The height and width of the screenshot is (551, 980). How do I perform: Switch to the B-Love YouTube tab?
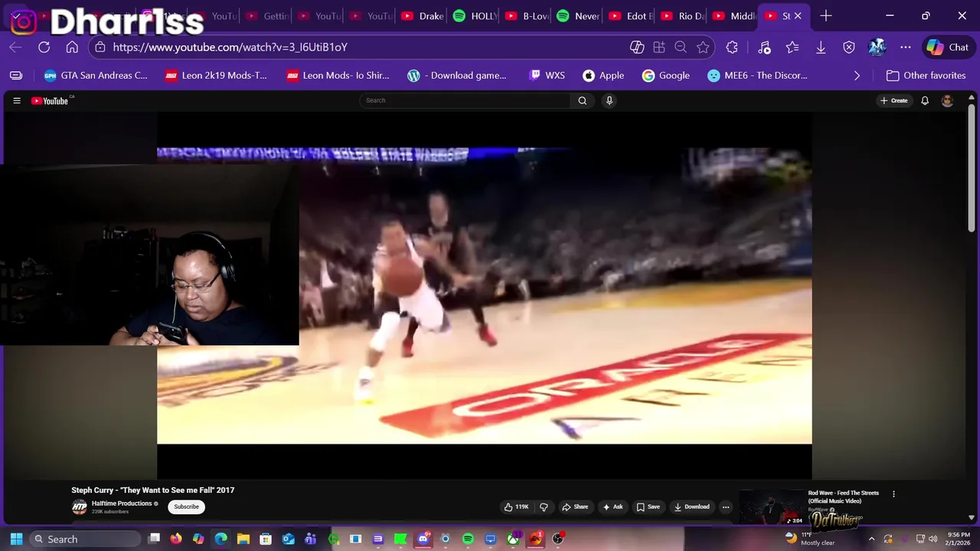point(527,15)
